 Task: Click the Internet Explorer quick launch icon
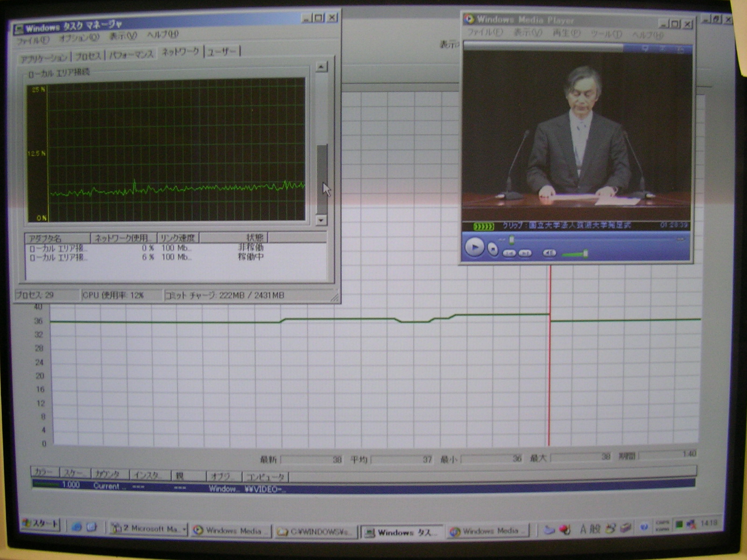76,527
